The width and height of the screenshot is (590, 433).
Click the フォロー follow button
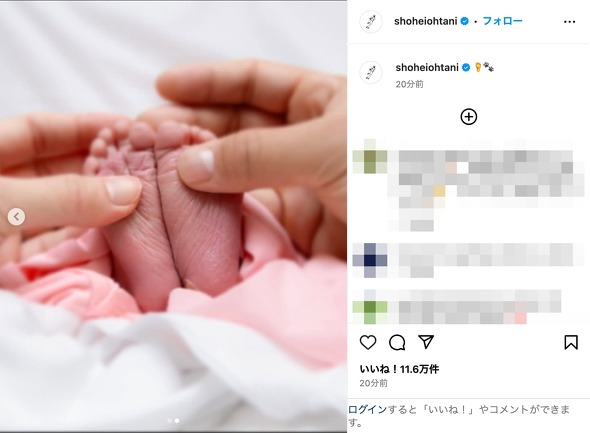click(x=502, y=21)
